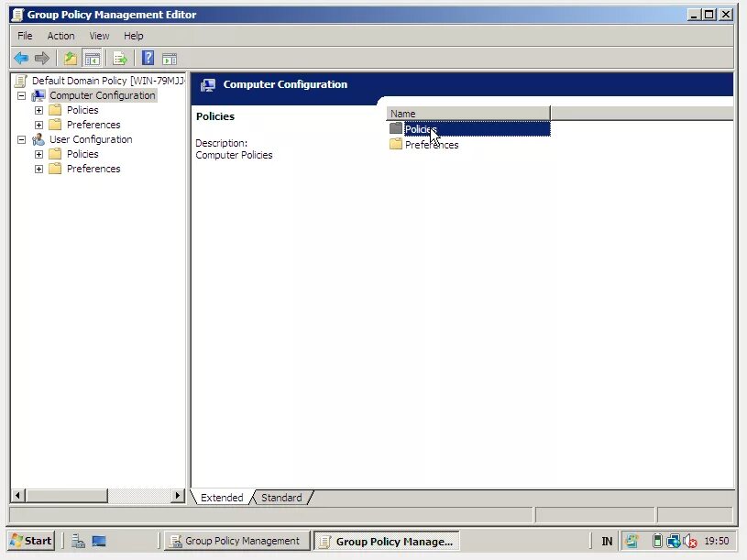Collapse Computer Configuration tree node
This screenshot has height=560, width=747.
coord(21,95)
